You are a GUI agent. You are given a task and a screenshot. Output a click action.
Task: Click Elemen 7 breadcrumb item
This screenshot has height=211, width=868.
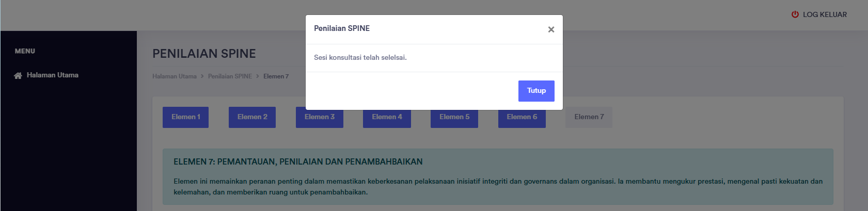[x=276, y=76]
